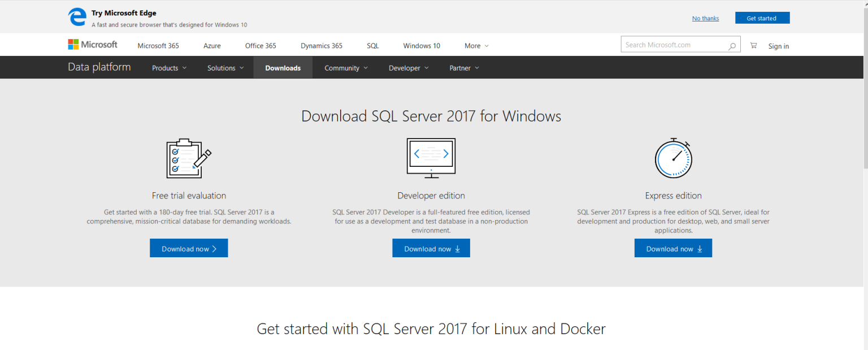Click the Microsoft Edge logo icon
The height and width of the screenshot is (350, 868).
77,17
